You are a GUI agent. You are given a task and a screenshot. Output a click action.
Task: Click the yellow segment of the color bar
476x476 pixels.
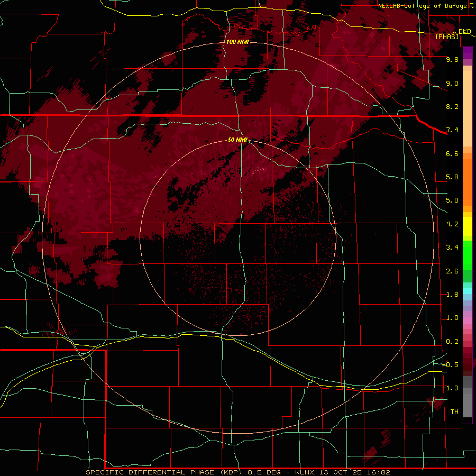pos(467,226)
